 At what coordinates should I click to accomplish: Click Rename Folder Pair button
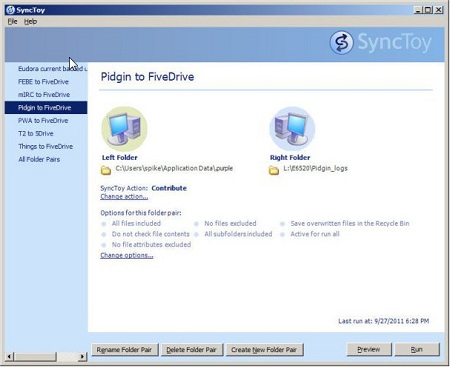[x=124, y=350]
